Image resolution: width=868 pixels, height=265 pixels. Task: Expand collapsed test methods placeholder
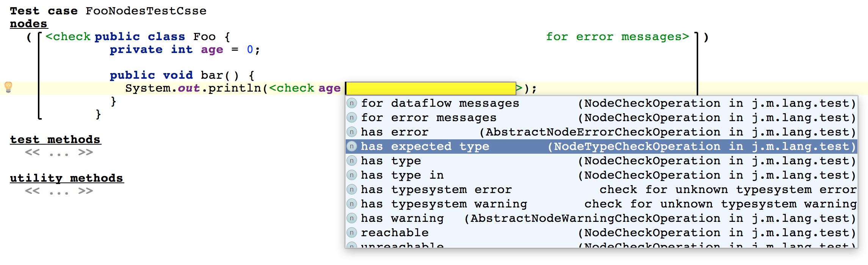pyautogui.click(x=59, y=153)
